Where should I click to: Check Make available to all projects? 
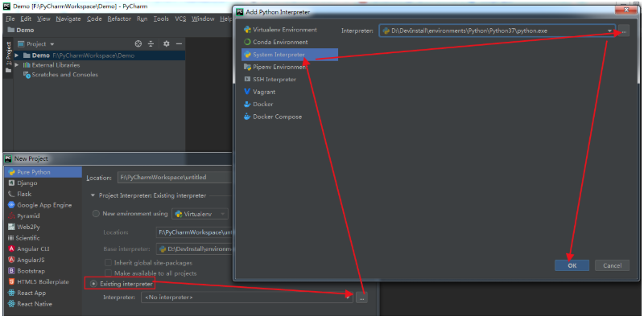coord(109,273)
